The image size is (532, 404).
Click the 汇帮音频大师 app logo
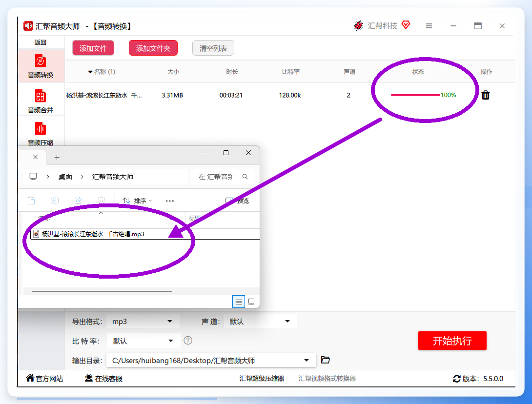(x=28, y=26)
